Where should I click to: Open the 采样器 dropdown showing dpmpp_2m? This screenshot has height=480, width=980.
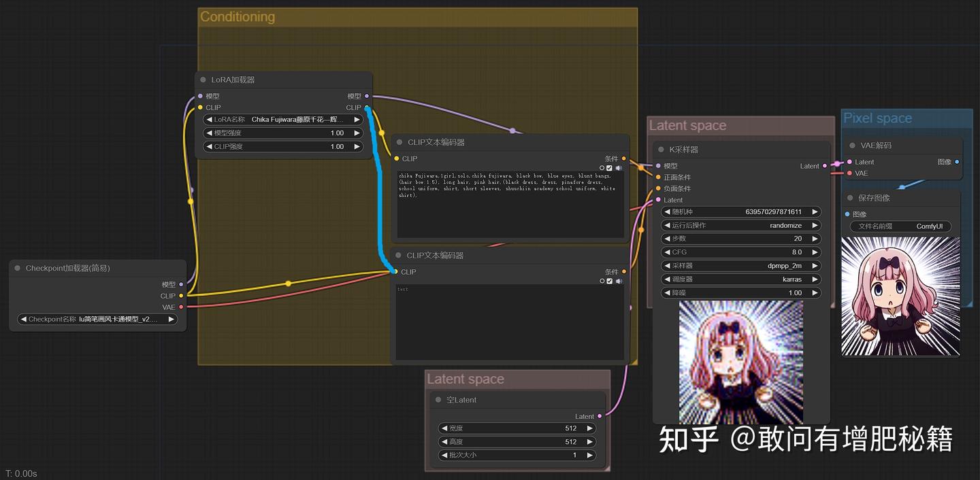[x=741, y=266]
